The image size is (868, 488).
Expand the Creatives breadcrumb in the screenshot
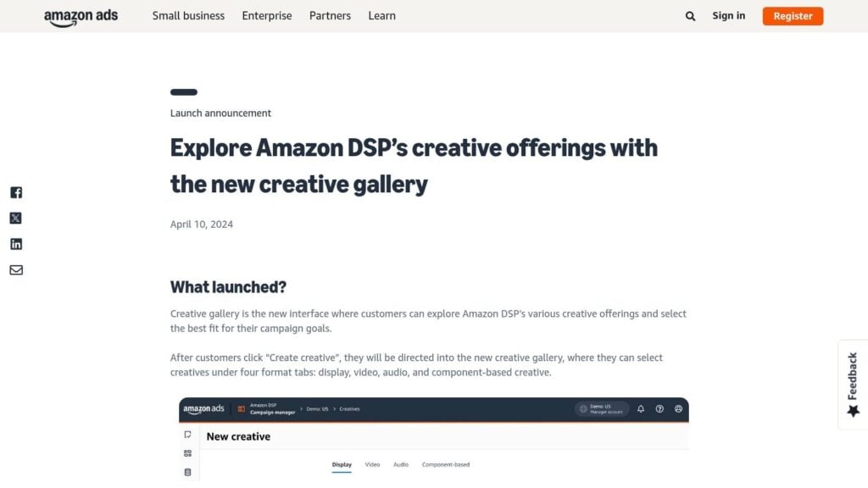coord(351,408)
